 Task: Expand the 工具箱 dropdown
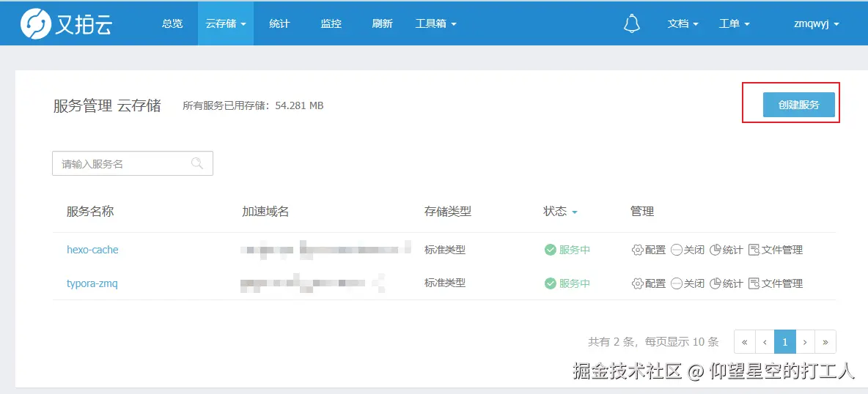[x=436, y=23]
